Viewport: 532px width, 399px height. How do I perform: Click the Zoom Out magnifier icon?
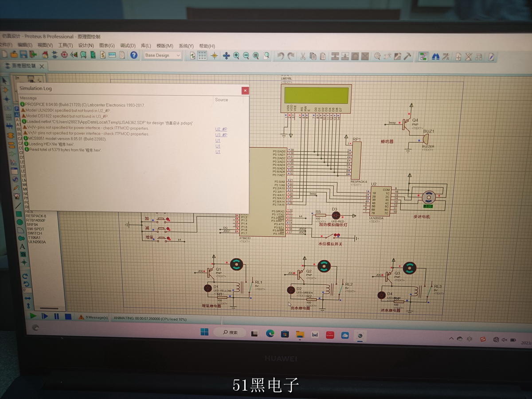[x=246, y=55]
